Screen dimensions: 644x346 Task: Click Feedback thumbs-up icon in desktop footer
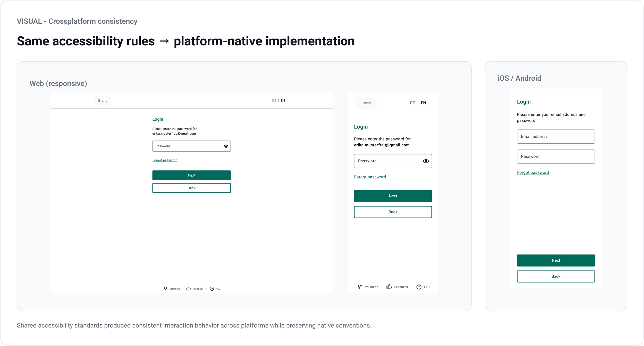pos(189,289)
